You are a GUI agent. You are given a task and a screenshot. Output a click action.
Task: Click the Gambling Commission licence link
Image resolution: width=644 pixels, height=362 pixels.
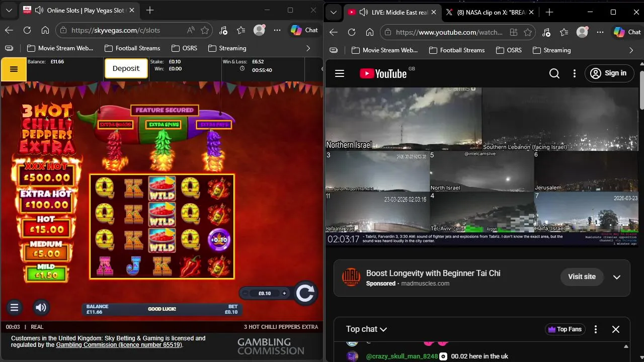coord(119,345)
